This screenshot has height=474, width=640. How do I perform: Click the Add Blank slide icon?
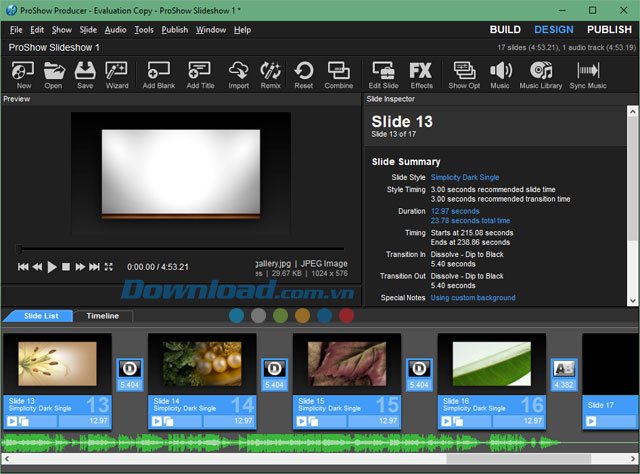pyautogui.click(x=158, y=74)
